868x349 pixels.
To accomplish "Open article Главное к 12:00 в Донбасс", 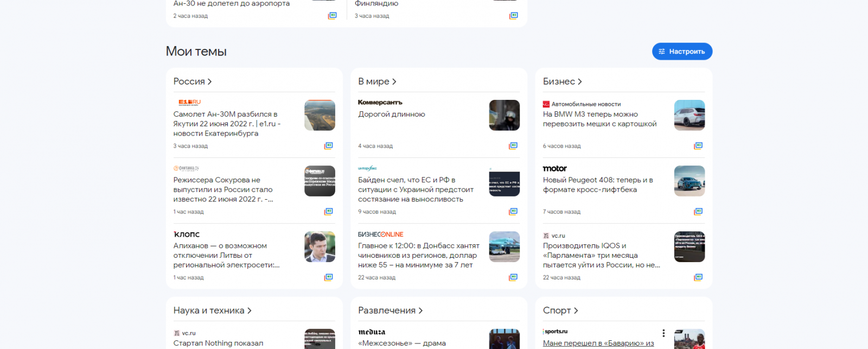I will click(419, 255).
